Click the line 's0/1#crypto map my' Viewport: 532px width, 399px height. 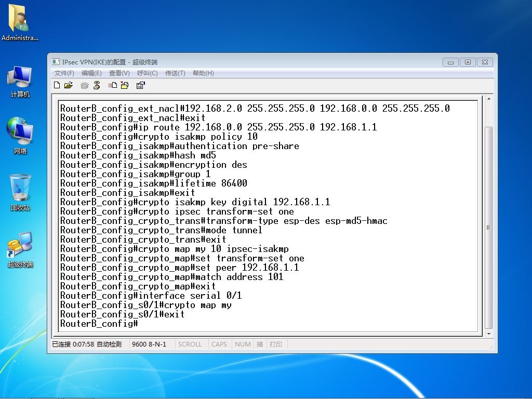(x=146, y=305)
